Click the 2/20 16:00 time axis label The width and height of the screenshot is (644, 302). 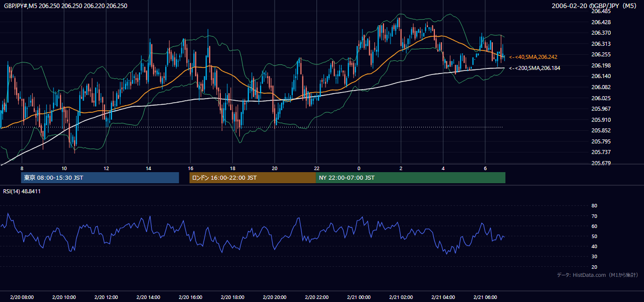pyautogui.click(x=190, y=297)
